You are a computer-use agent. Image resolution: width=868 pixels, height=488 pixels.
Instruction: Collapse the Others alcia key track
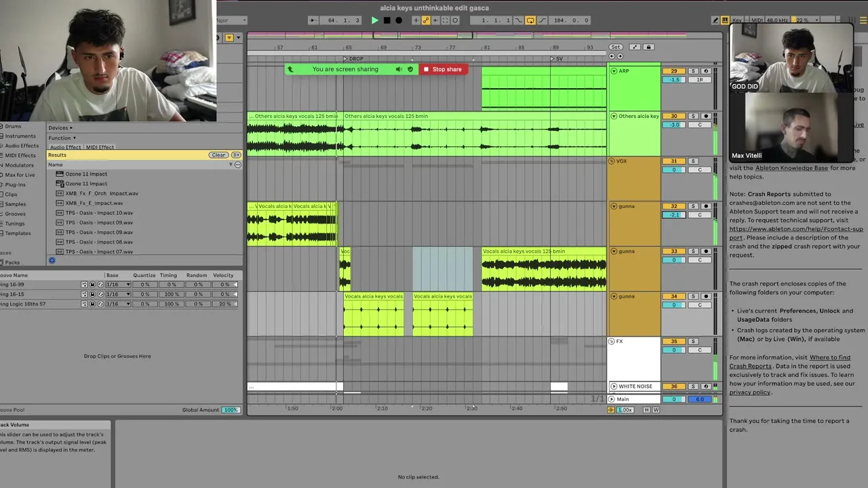point(614,116)
